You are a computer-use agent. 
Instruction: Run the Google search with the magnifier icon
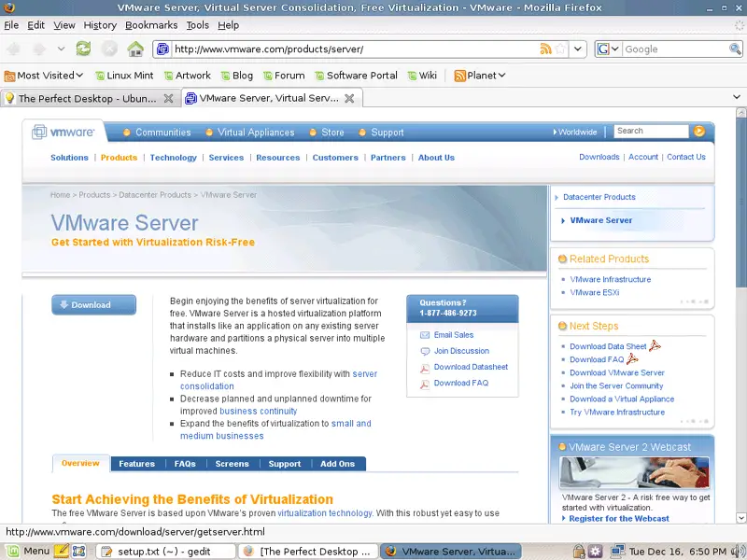click(735, 49)
